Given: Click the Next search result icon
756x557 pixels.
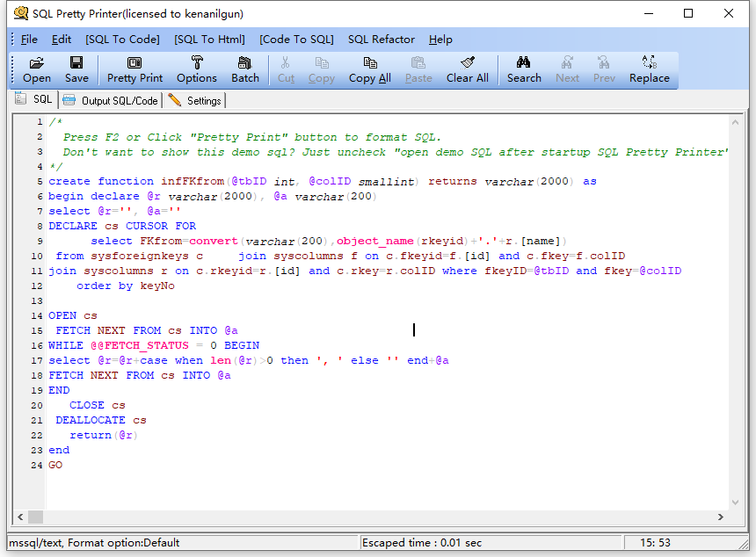Looking at the screenshot, I should click(567, 70).
